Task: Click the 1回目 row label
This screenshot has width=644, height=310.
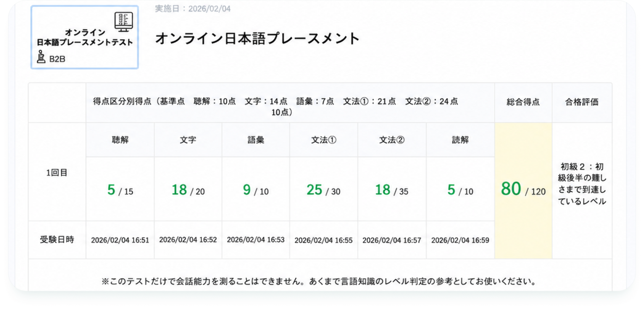Action: 57,172
